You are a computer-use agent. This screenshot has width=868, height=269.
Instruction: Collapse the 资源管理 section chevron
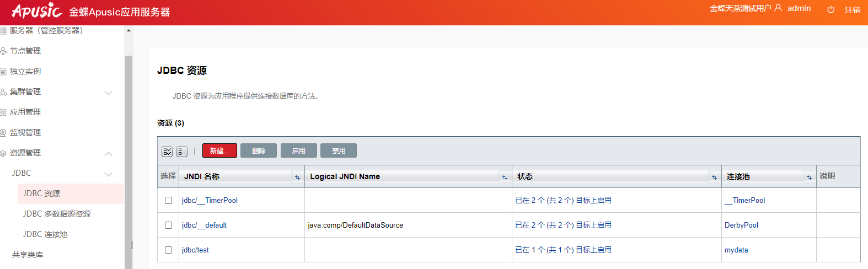tap(109, 154)
